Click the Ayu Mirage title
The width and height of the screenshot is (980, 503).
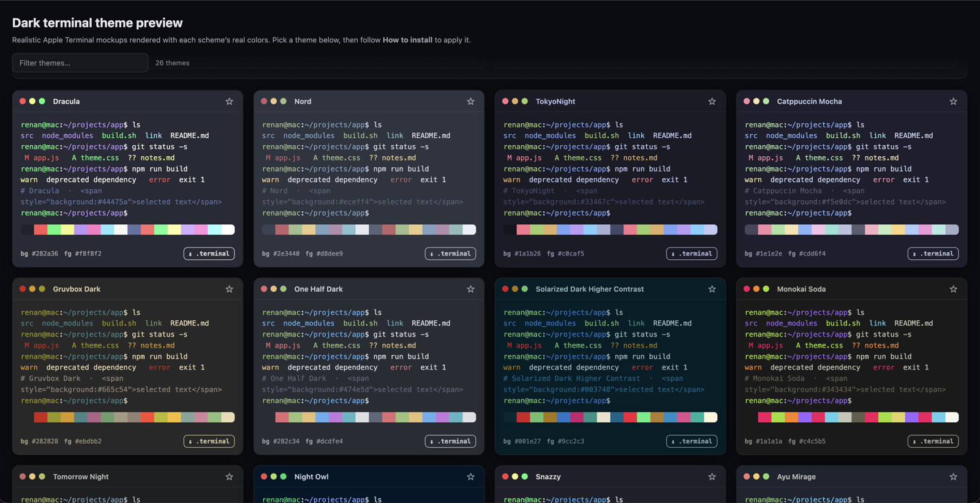tap(796, 476)
